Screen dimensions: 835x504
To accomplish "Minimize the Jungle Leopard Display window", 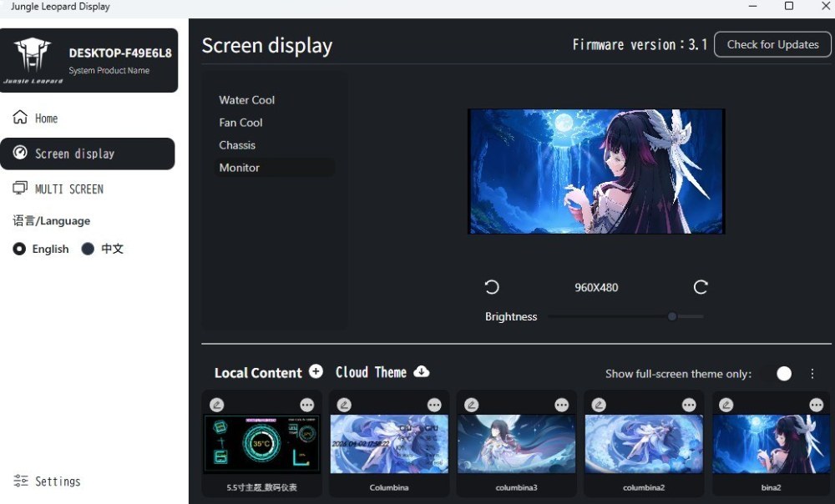I will tap(752, 6).
